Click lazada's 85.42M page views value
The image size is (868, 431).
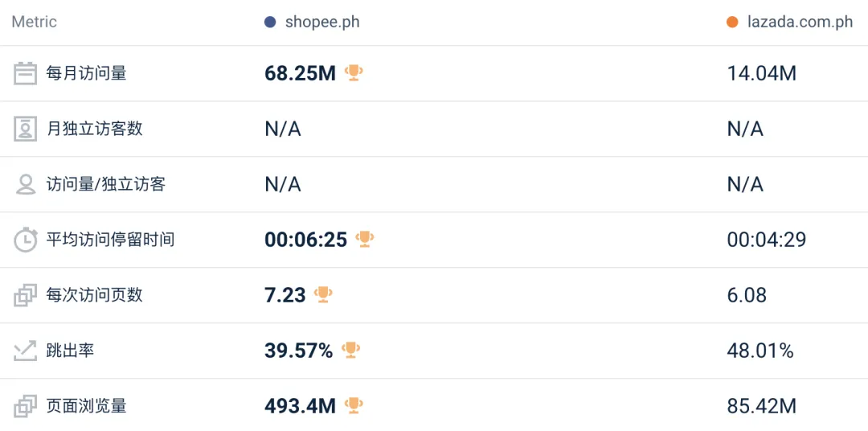coord(761,406)
